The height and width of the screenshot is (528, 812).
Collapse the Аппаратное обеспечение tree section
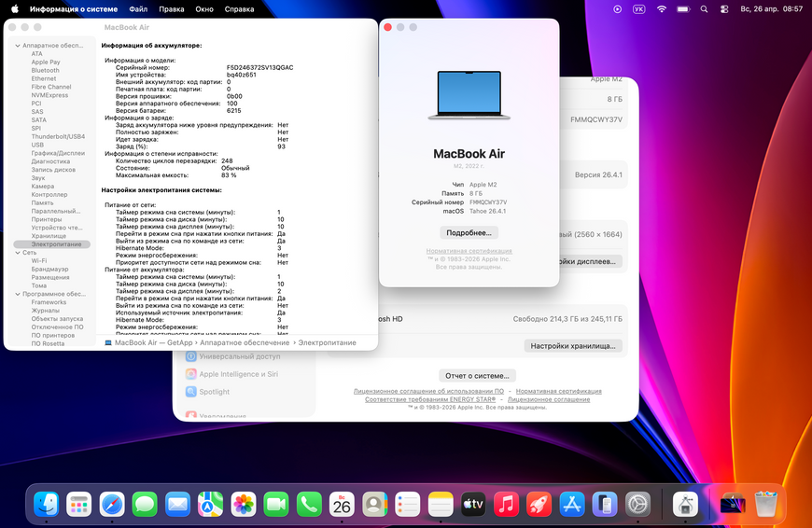[x=18, y=46]
